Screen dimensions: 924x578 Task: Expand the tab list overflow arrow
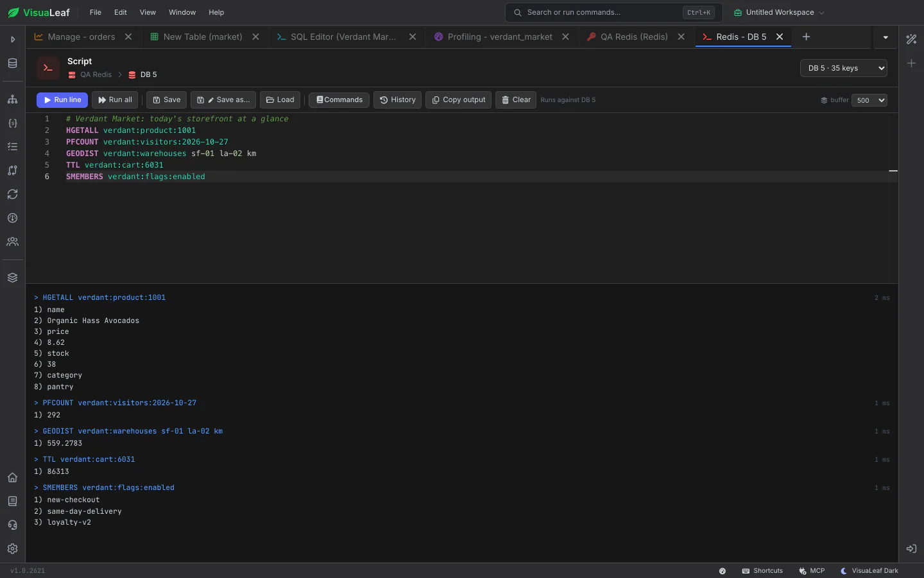click(886, 37)
